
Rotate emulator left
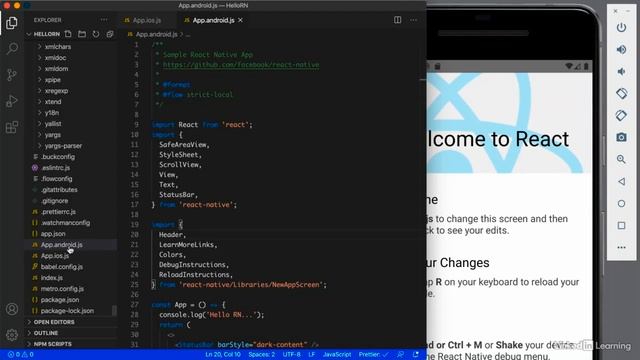[x=621, y=93]
